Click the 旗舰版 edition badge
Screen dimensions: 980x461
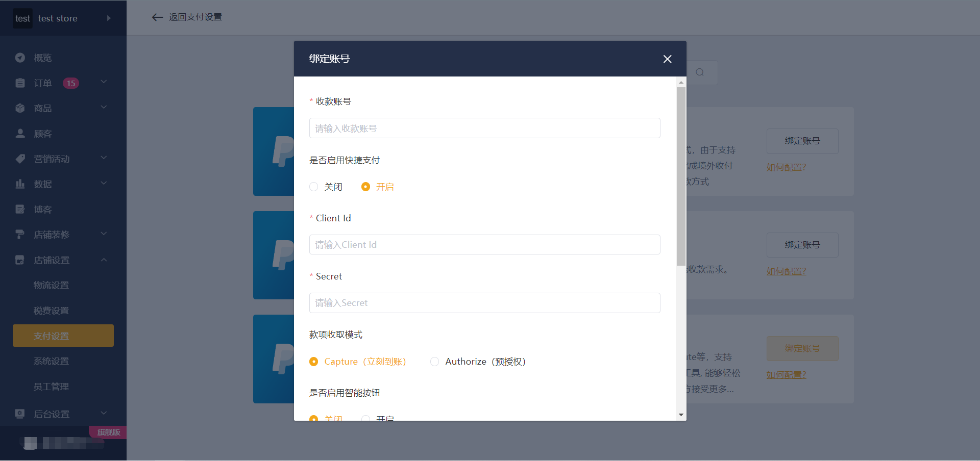pyautogui.click(x=108, y=432)
